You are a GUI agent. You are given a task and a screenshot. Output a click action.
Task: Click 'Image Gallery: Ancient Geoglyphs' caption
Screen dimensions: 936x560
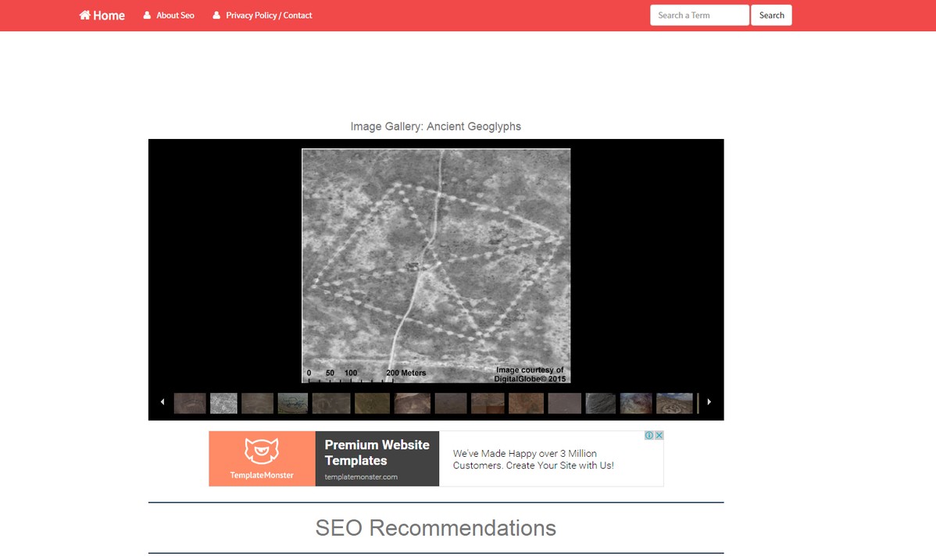436,127
